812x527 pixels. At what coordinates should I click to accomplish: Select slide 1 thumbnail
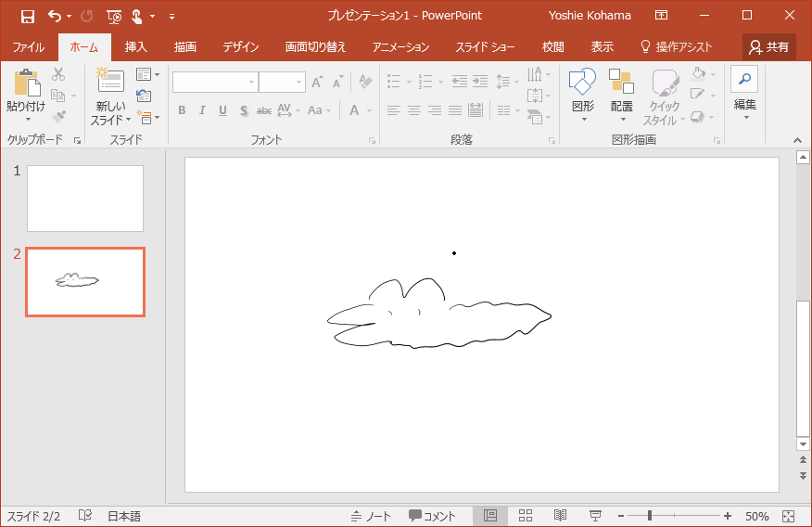[x=85, y=199]
